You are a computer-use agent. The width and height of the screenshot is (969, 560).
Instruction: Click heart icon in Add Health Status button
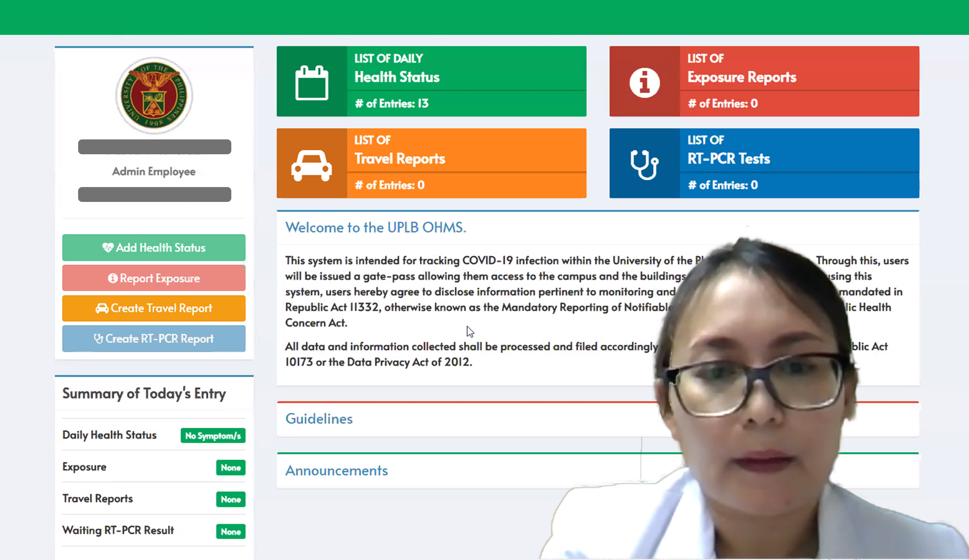pos(107,247)
